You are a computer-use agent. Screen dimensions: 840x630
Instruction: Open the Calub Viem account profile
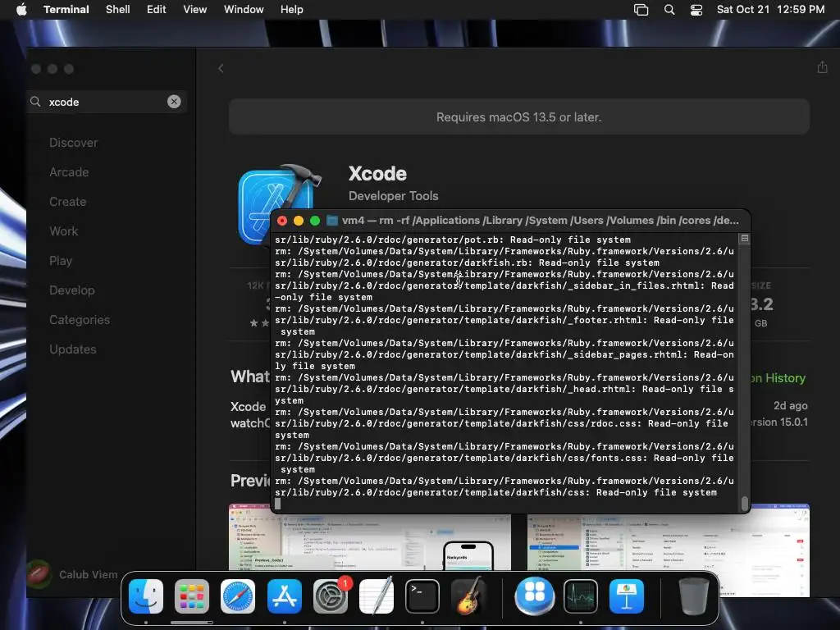pos(73,574)
